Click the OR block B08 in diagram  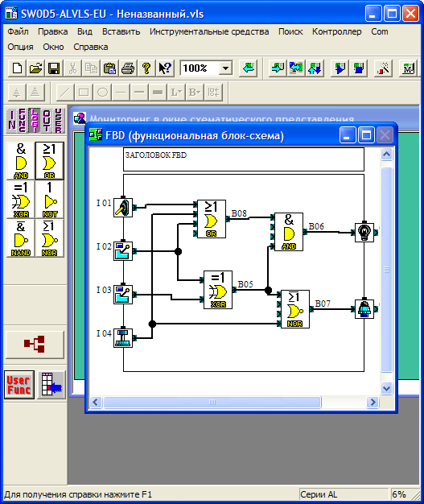point(211,219)
